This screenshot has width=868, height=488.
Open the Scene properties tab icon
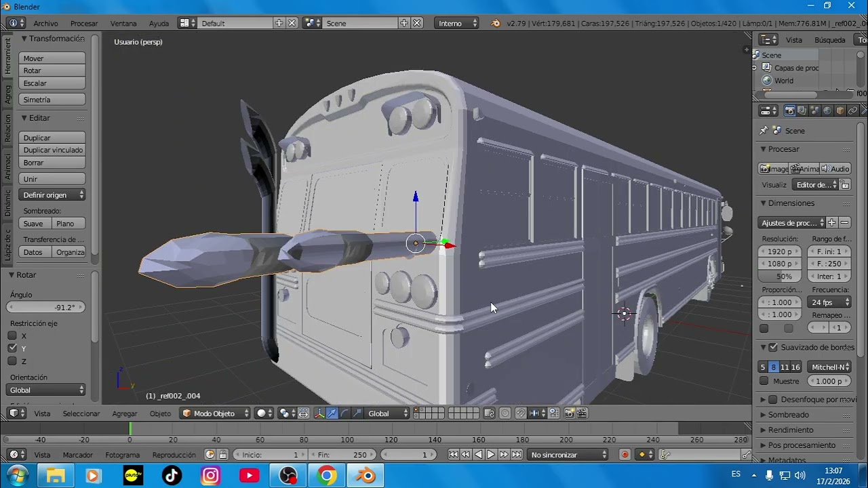(814, 110)
